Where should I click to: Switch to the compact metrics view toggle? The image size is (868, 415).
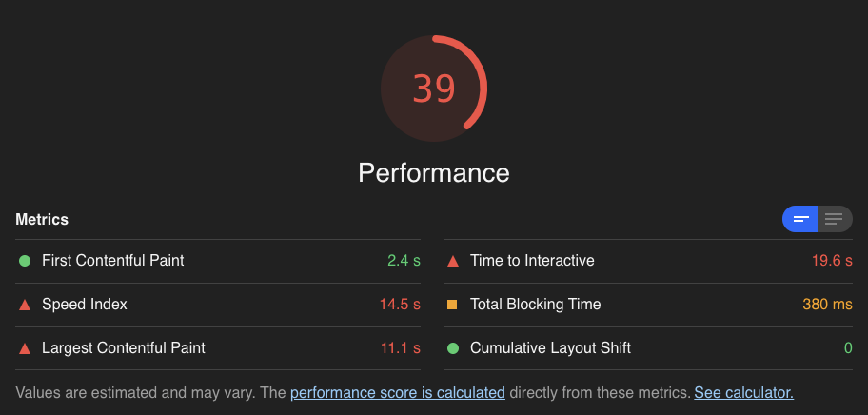799,219
